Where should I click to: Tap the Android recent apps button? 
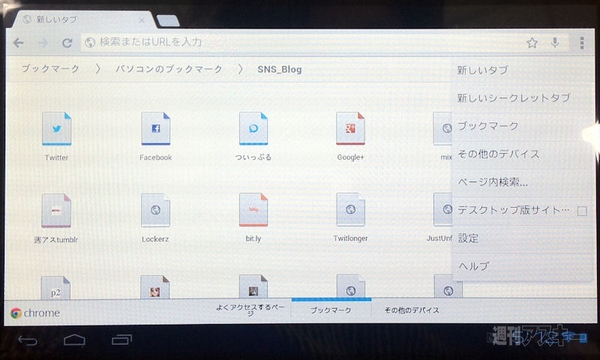tap(122, 340)
